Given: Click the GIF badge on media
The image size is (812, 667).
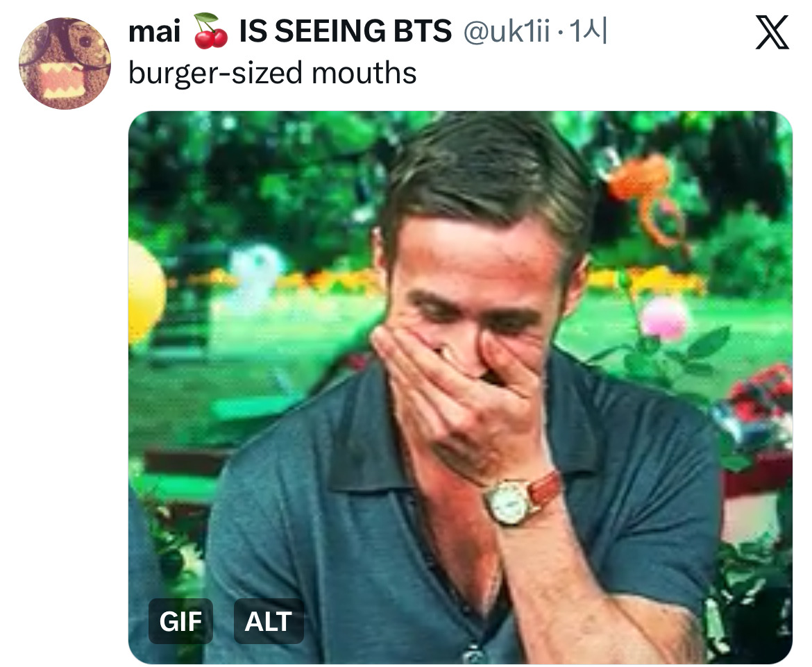Looking at the screenshot, I should (x=180, y=621).
